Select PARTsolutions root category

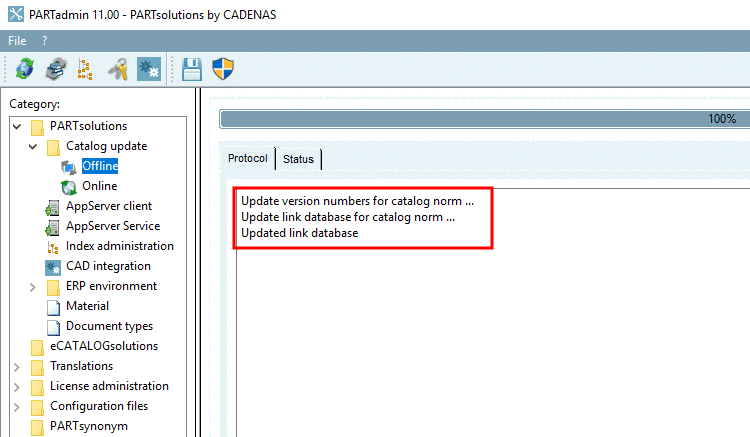[88, 126]
